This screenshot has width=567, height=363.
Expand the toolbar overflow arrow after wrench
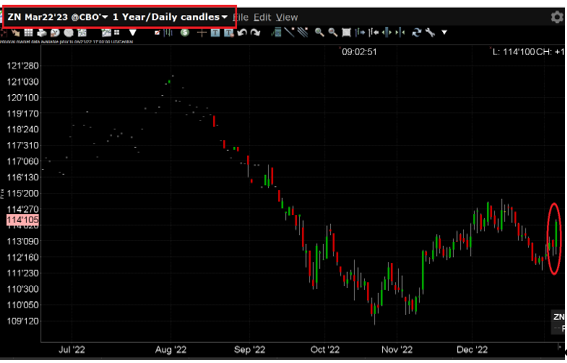pyautogui.click(x=444, y=33)
